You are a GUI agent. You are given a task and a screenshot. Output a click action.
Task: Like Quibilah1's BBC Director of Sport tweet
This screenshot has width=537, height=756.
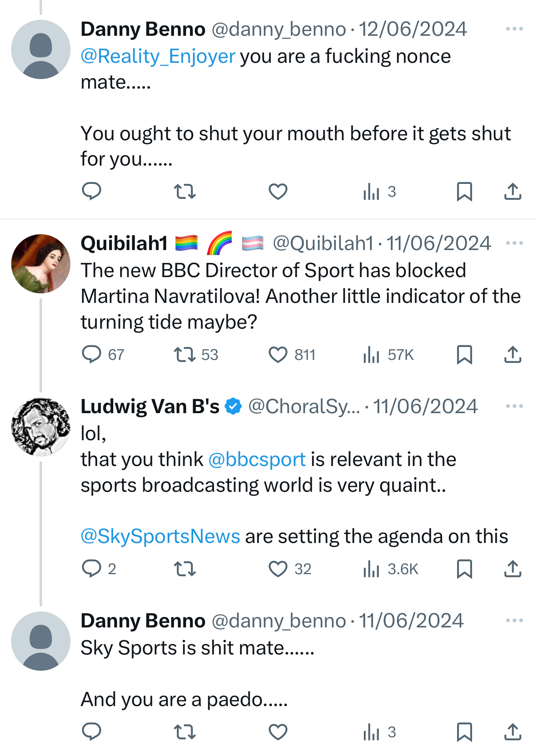[278, 355]
